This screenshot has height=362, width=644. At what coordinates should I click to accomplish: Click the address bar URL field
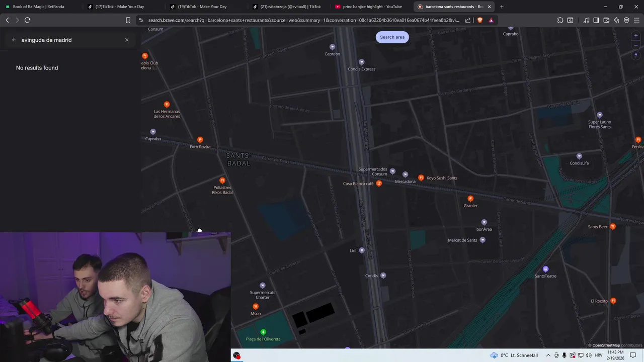pyautogui.click(x=304, y=20)
